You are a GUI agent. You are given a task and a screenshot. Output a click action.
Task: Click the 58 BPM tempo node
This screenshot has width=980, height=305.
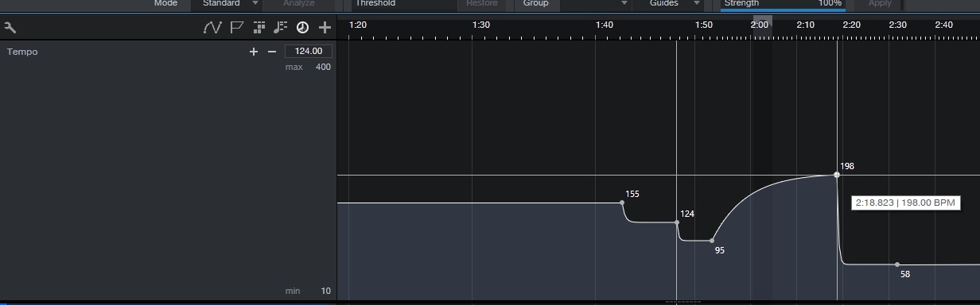[x=897, y=264]
